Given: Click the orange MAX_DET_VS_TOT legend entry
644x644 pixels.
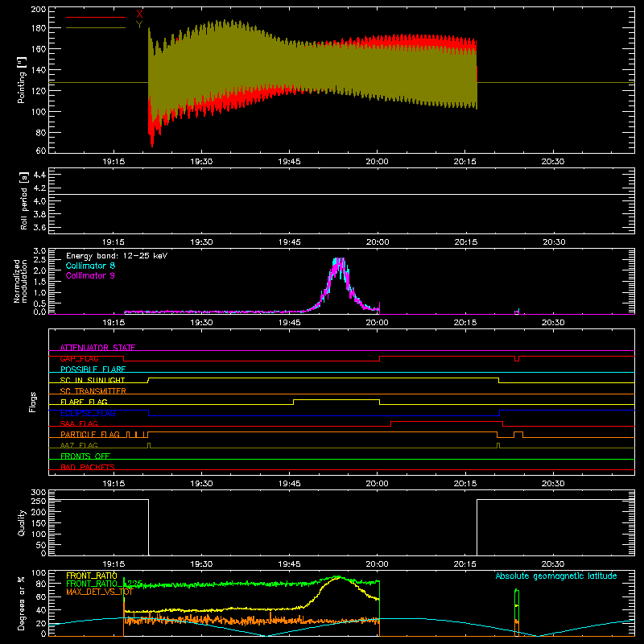Looking at the screenshot, I should click(x=99, y=592).
